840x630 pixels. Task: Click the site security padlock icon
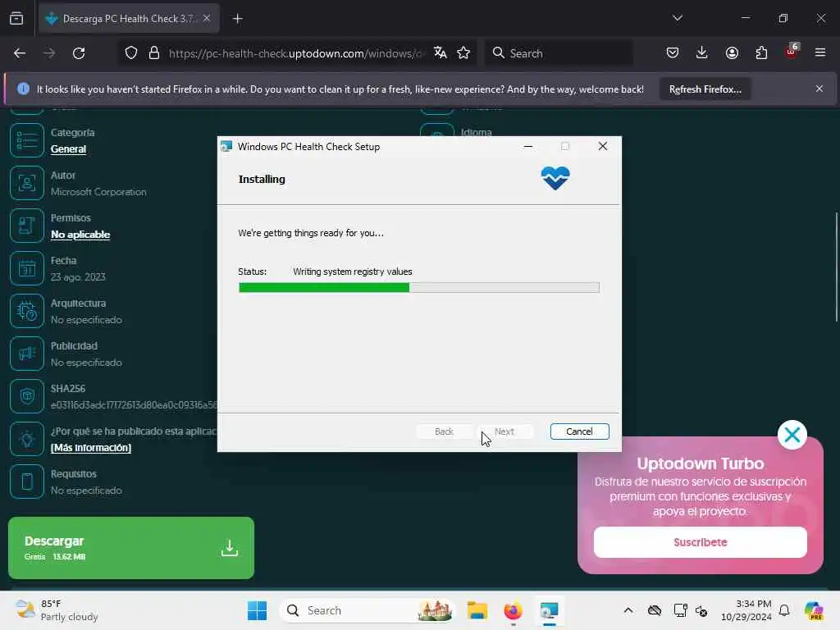(154, 53)
